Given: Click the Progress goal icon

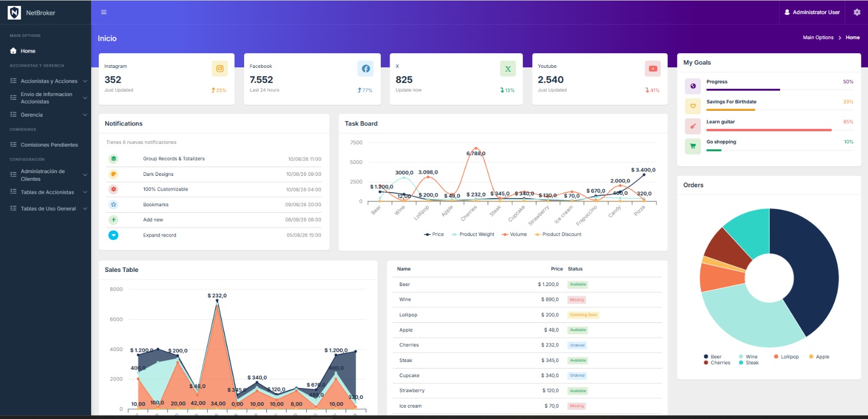Looking at the screenshot, I should click(x=693, y=86).
